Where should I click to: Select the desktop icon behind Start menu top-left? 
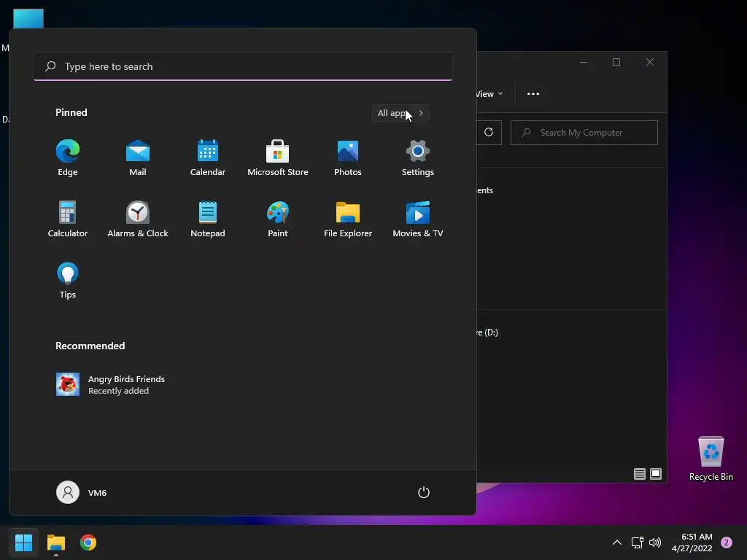[x=28, y=19]
